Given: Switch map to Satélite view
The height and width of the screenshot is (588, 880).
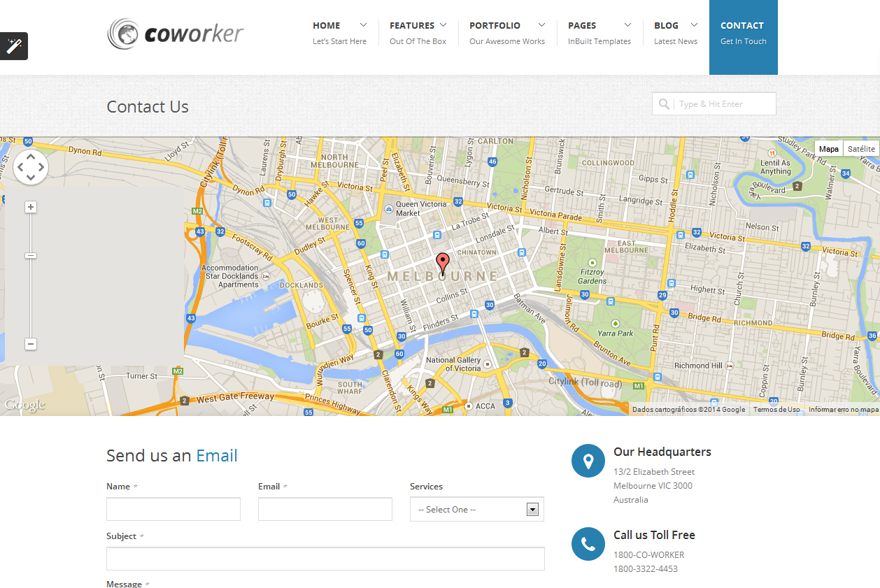Looking at the screenshot, I should tap(861, 149).
